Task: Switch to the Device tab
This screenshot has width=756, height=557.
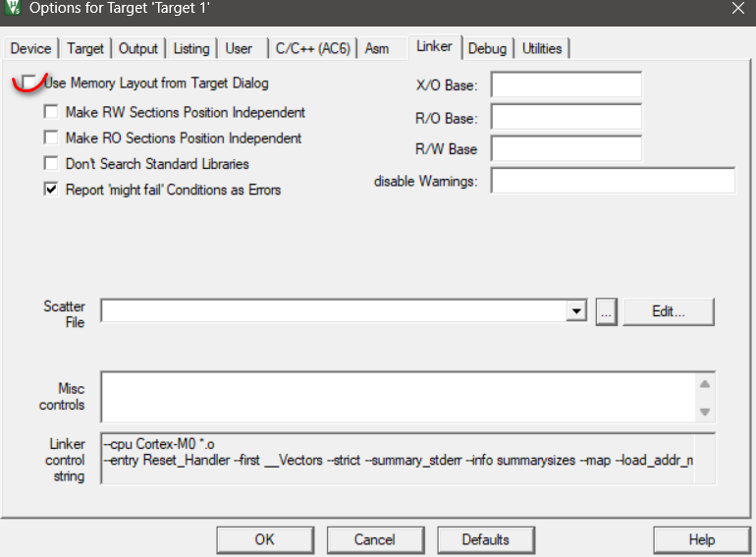Action: 30,48
